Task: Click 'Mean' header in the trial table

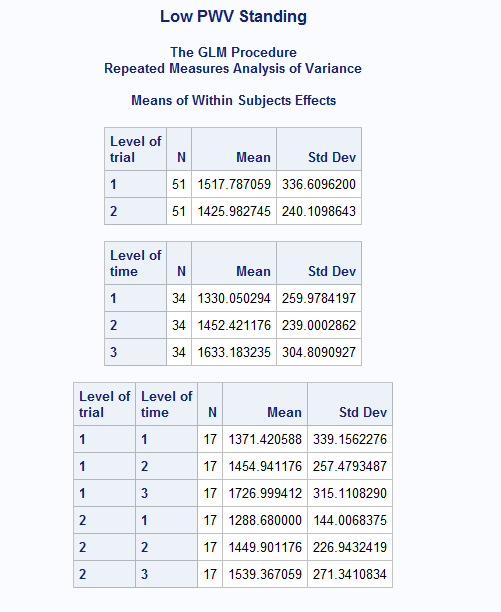Action: coord(253,157)
